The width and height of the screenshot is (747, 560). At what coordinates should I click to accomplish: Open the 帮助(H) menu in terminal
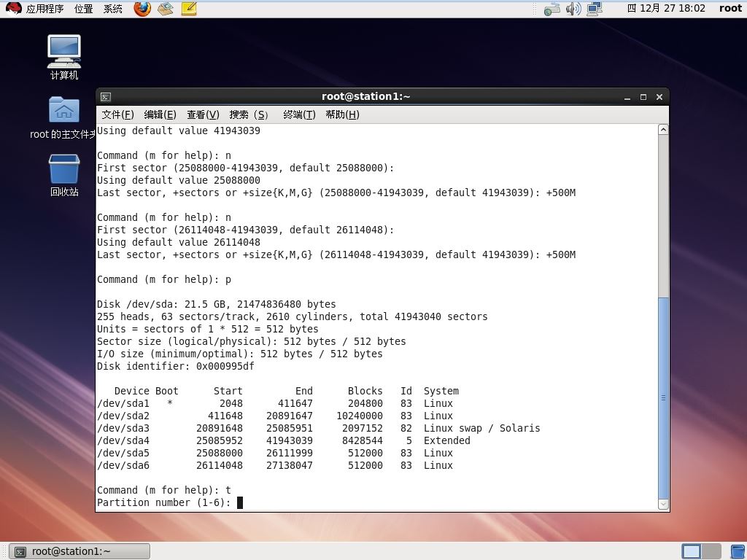tap(342, 114)
